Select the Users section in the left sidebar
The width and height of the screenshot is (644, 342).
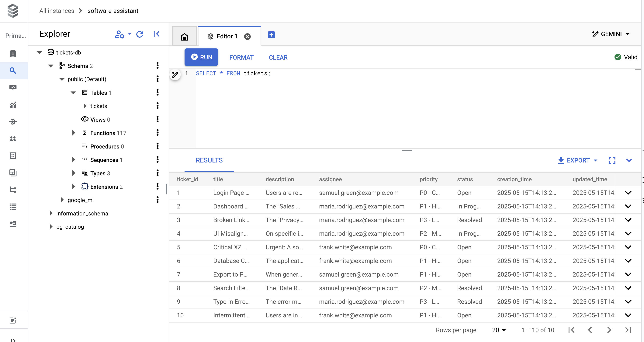pos(13,139)
